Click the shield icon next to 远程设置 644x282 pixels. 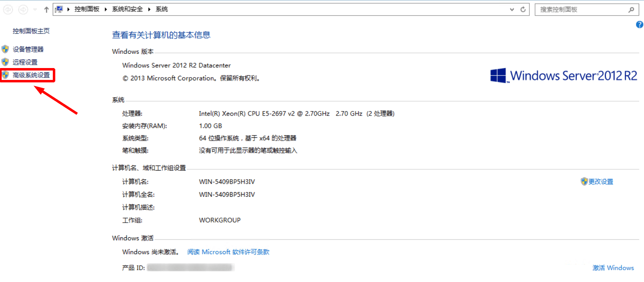tap(5, 62)
